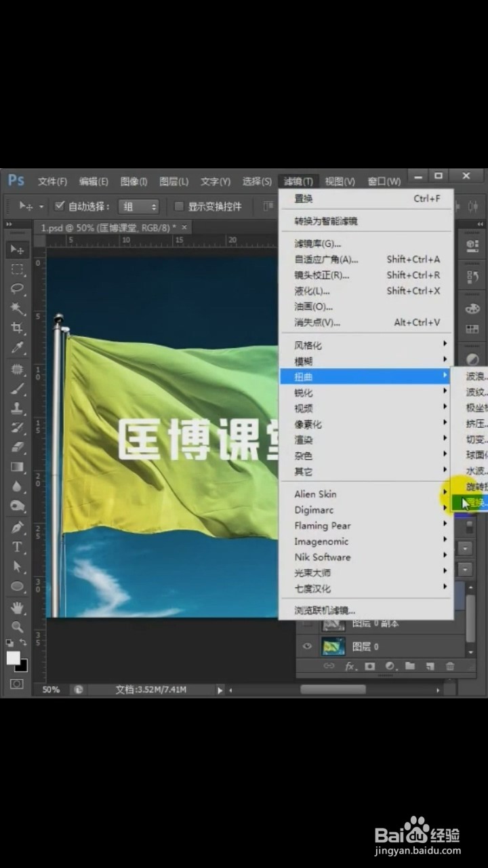
Task: Open the Color palette panel icon
Action: 472,309
